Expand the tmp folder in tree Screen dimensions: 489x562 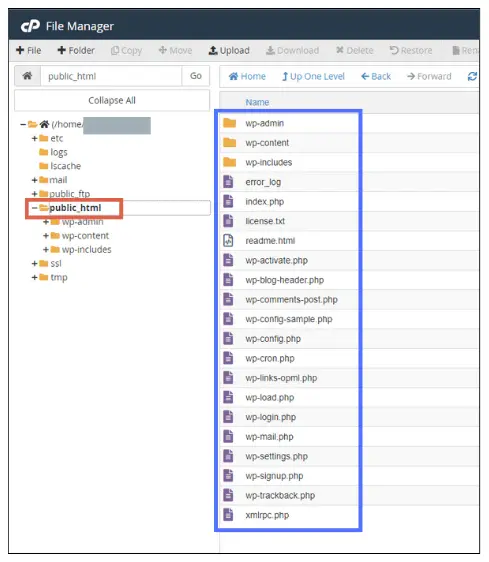click(x=34, y=277)
